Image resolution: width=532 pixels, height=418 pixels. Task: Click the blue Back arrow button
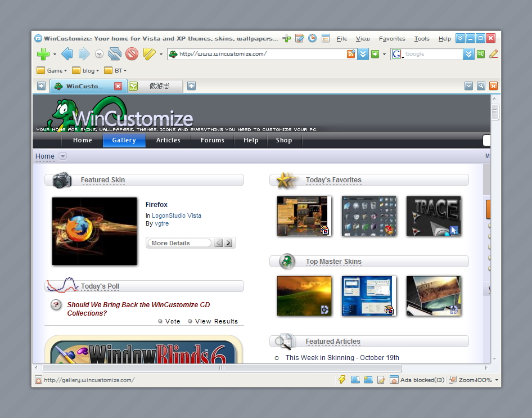point(67,54)
